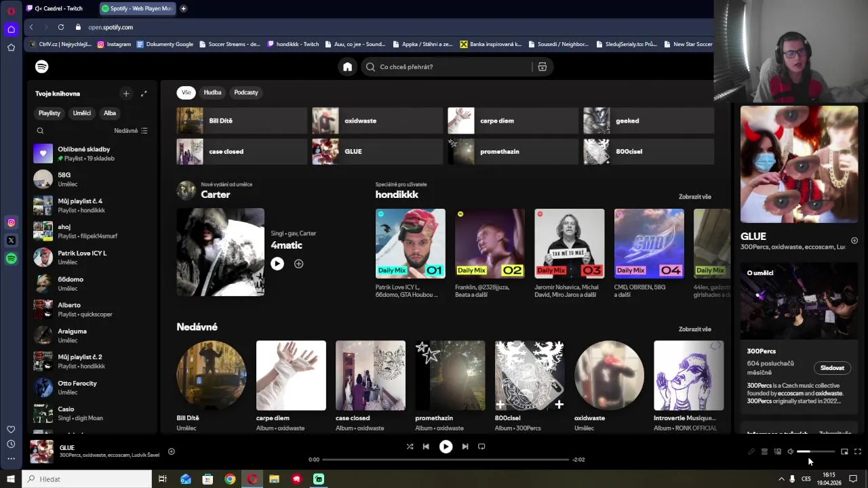Adjust the volume slider
Screen dimensions: 868x488
(816, 451)
